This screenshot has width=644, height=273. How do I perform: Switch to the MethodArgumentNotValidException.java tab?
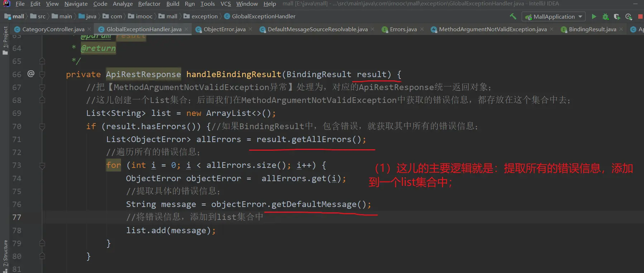[493, 29]
